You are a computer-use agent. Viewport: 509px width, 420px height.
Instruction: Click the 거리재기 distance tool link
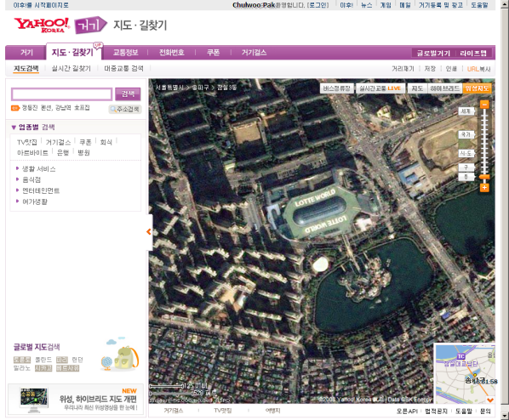coord(403,69)
